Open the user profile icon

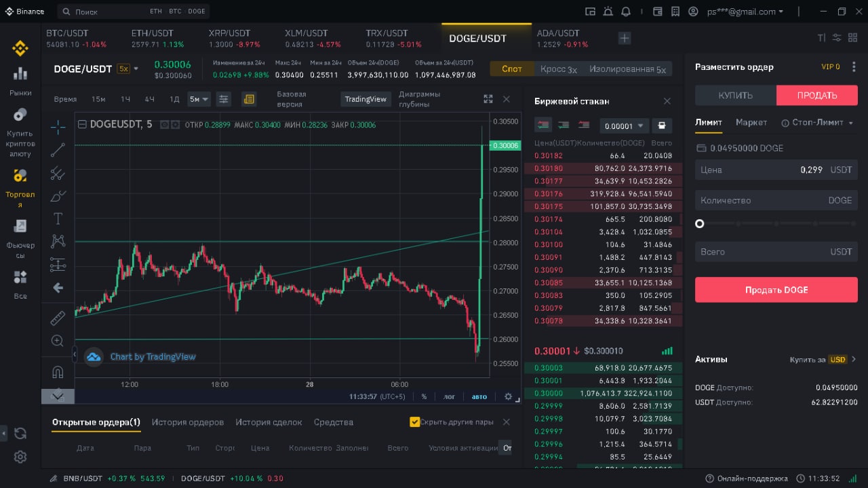tap(693, 12)
